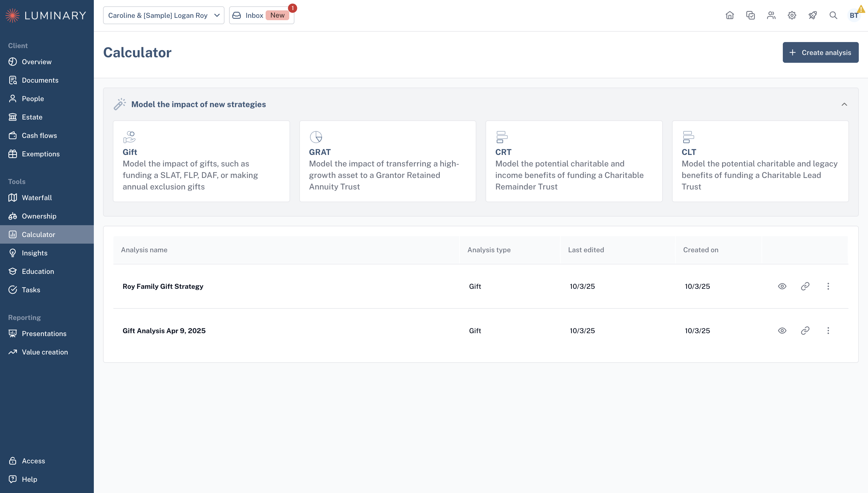Click the Calculator page heading

[x=137, y=52]
